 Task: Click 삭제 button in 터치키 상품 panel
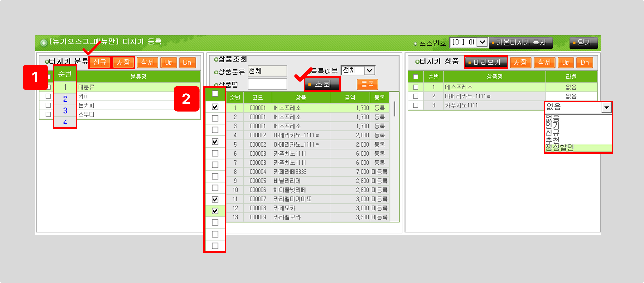(x=544, y=62)
